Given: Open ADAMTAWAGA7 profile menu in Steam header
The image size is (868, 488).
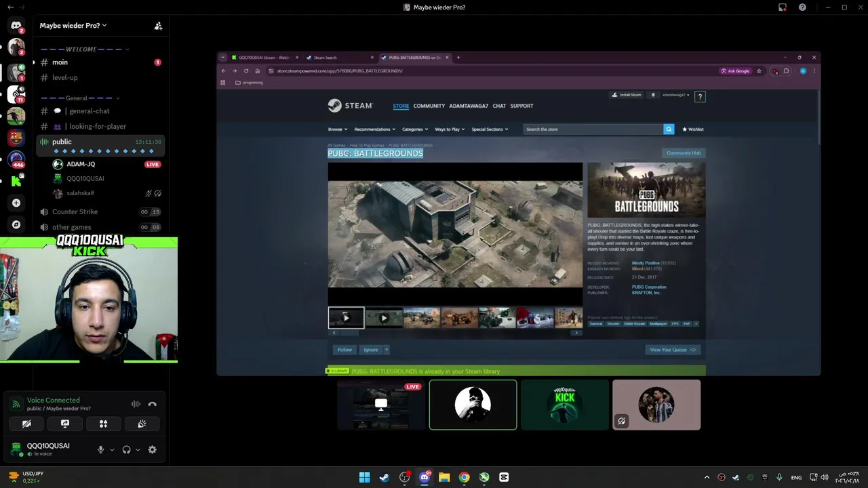Looking at the screenshot, I should (x=469, y=106).
